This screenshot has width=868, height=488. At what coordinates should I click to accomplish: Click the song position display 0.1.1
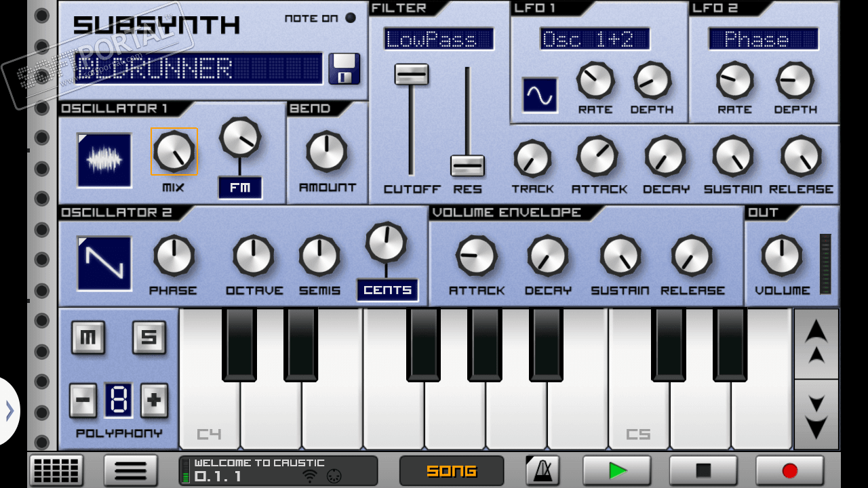(x=218, y=476)
